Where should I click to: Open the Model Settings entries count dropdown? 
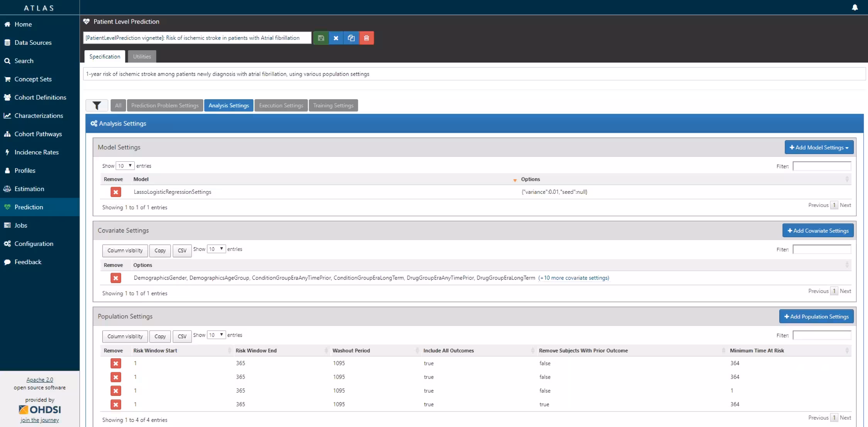tap(125, 166)
